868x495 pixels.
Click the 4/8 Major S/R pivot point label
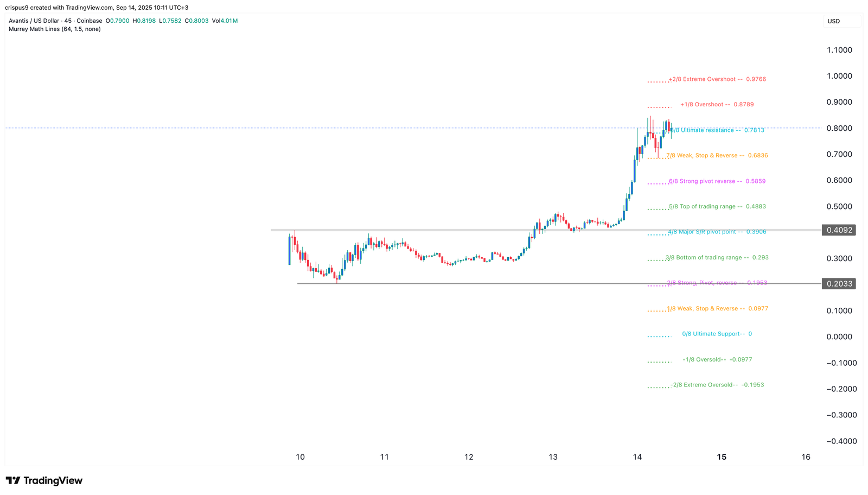click(705, 232)
